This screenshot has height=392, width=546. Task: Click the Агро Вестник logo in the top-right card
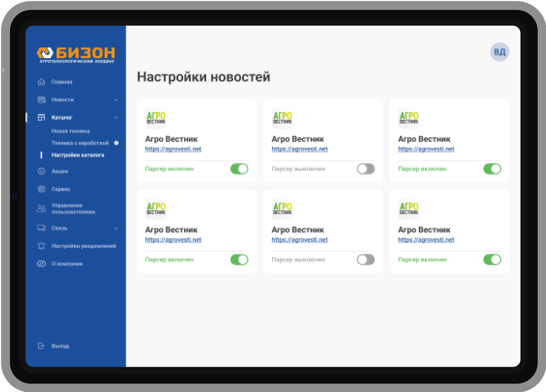409,118
